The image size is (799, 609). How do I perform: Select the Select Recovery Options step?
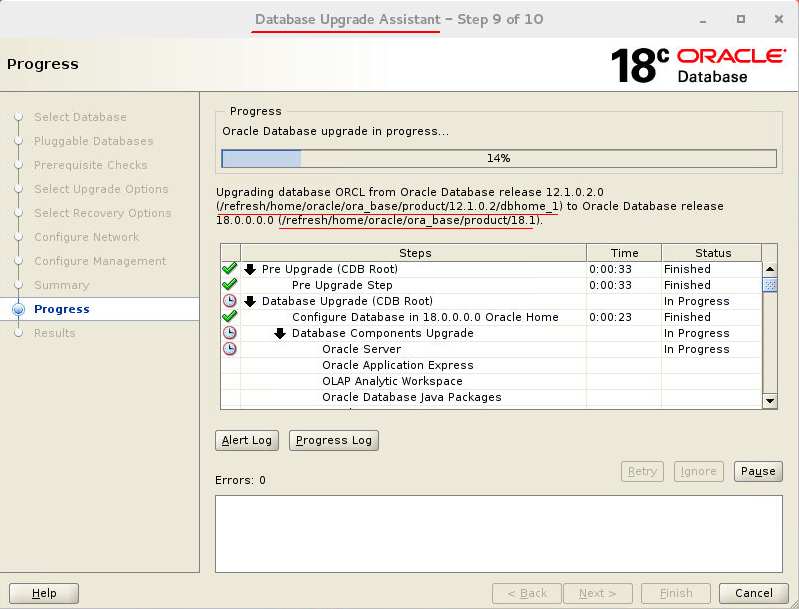(102, 213)
